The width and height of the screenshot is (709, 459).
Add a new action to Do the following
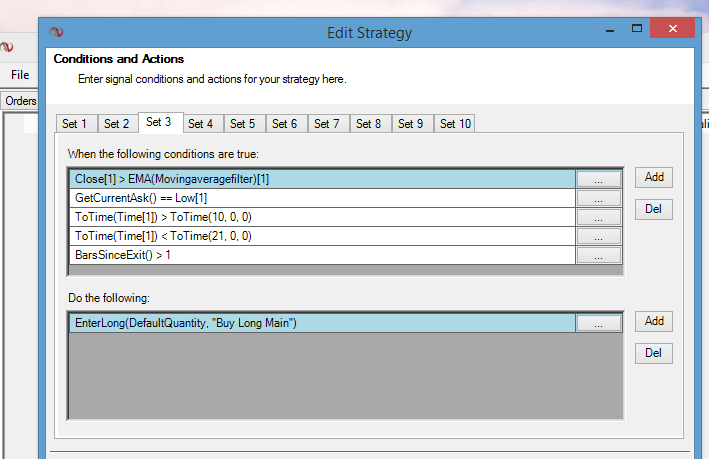click(x=654, y=321)
